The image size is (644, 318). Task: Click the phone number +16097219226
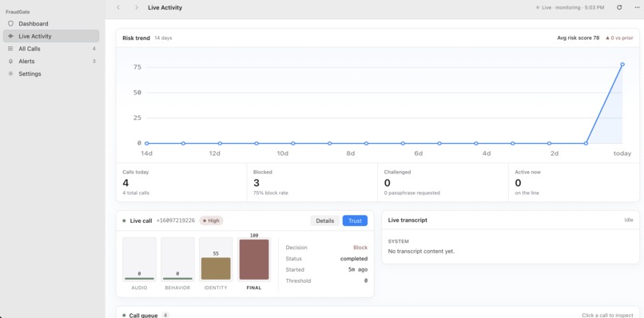[175, 221]
